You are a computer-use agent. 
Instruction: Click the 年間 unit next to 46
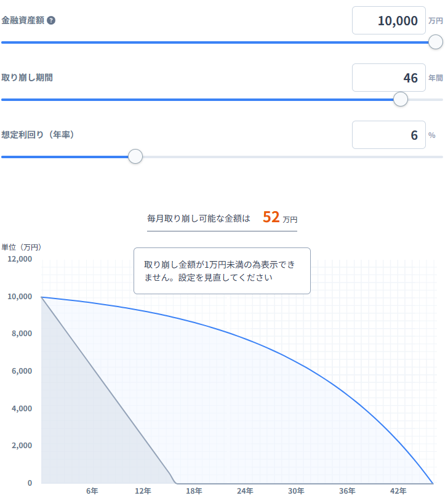coord(435,78)
